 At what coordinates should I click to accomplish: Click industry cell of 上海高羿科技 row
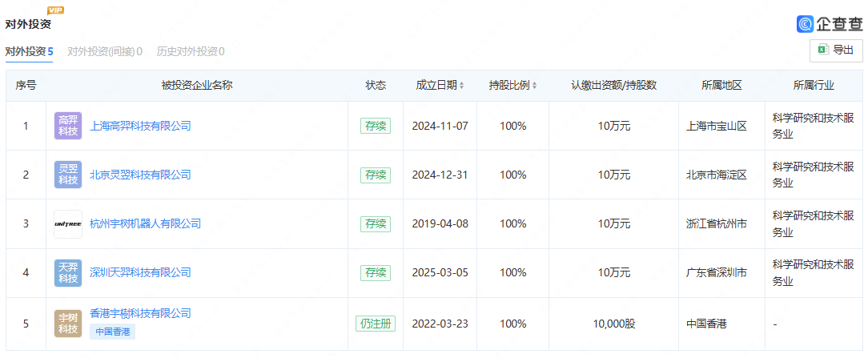coord(814,127)
